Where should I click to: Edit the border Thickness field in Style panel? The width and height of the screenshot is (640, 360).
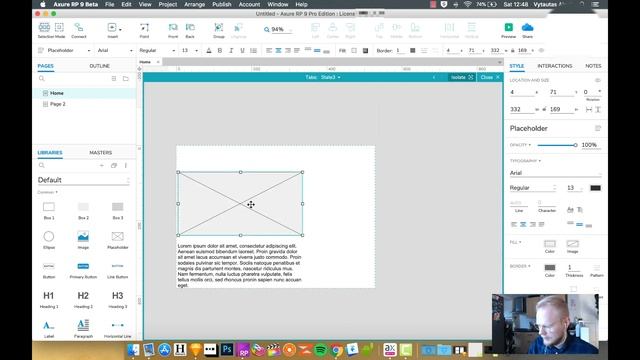(573, 268)
